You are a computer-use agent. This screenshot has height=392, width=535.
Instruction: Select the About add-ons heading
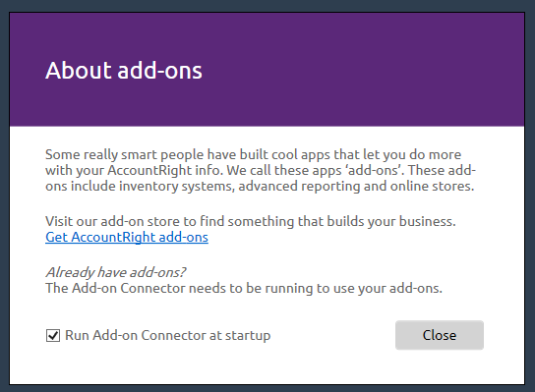[124, 71]
